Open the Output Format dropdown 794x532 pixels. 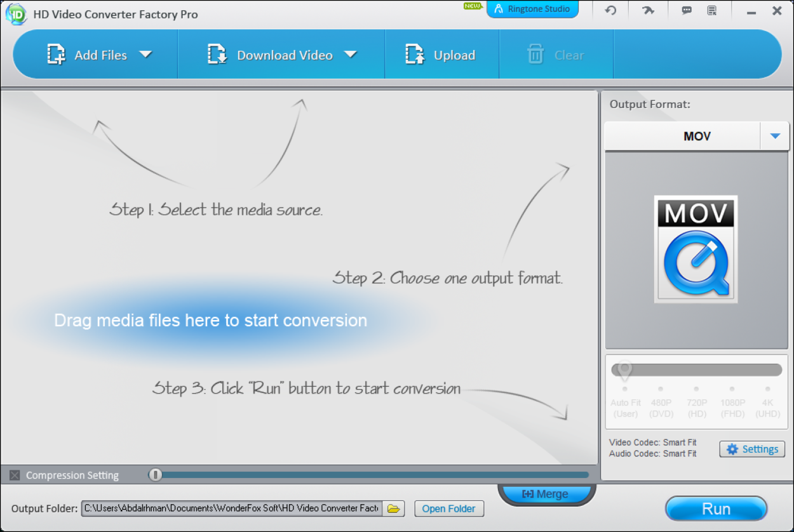tap(775, 135)
